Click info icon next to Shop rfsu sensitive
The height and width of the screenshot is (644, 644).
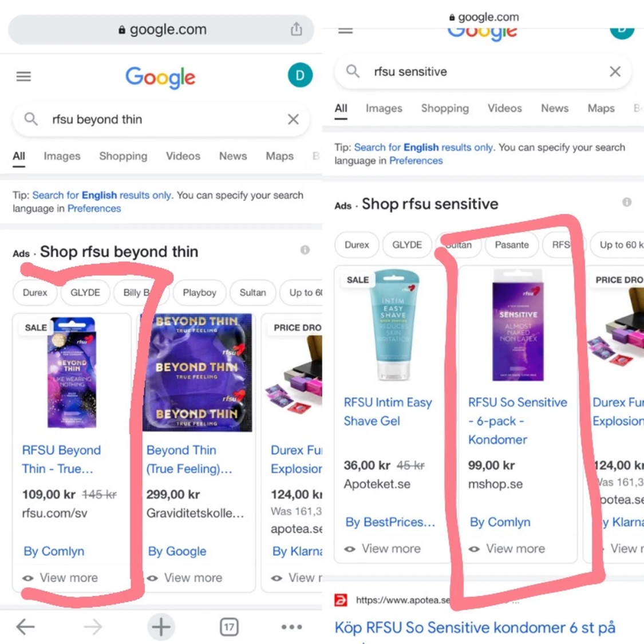tap(626, 202)
